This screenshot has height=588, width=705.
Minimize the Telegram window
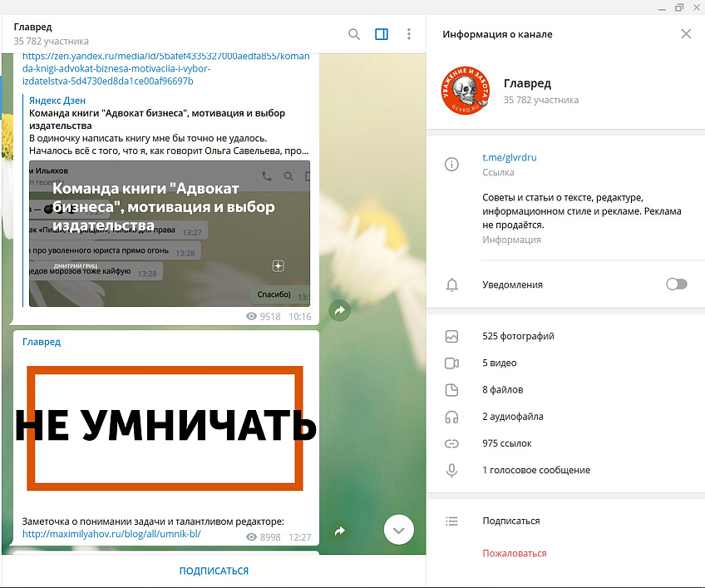point(662,7)
